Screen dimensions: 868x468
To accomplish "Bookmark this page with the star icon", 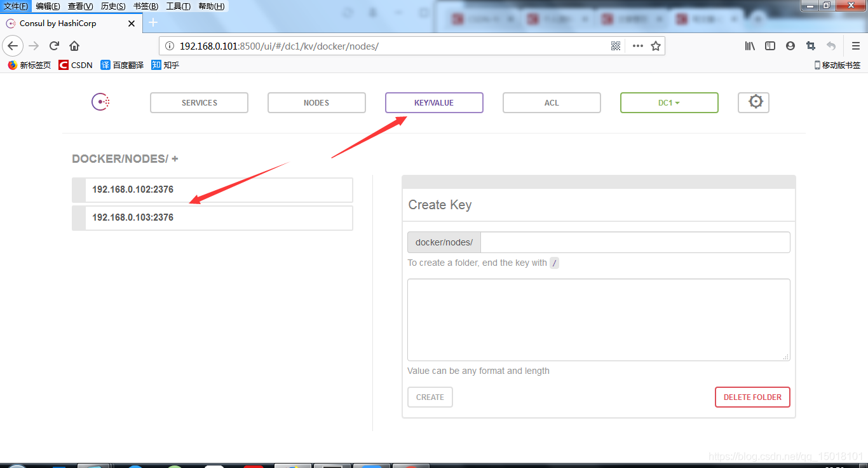I will 656,46.
